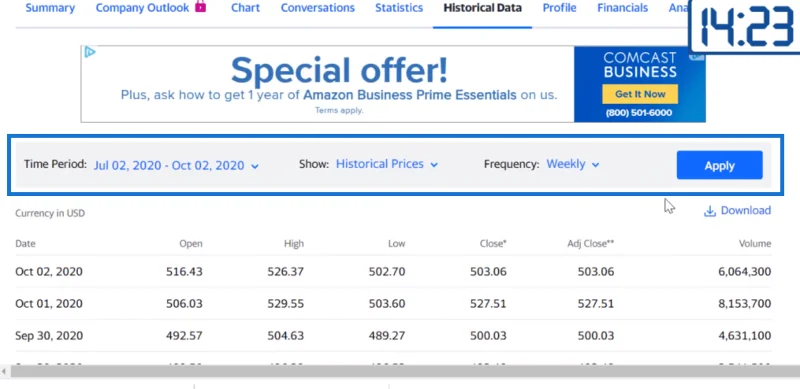Screen dimensions: 800x389
Task: Click high price 529.55
Action: pyautogui.click(x=286, y=304)
